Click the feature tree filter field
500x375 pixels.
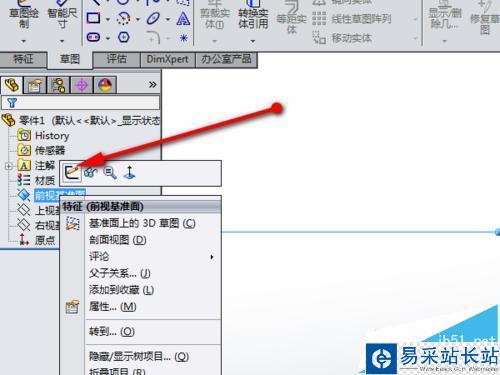click(x=80, y=103)
